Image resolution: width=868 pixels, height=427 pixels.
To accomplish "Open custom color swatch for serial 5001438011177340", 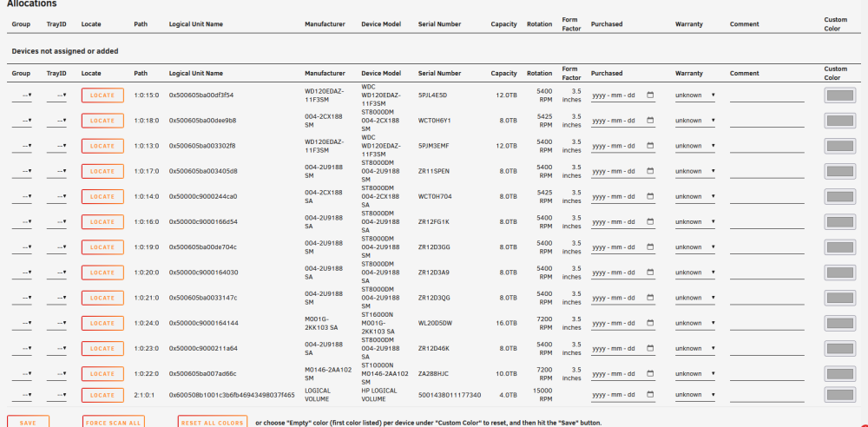I will click(x=839, y=395).
